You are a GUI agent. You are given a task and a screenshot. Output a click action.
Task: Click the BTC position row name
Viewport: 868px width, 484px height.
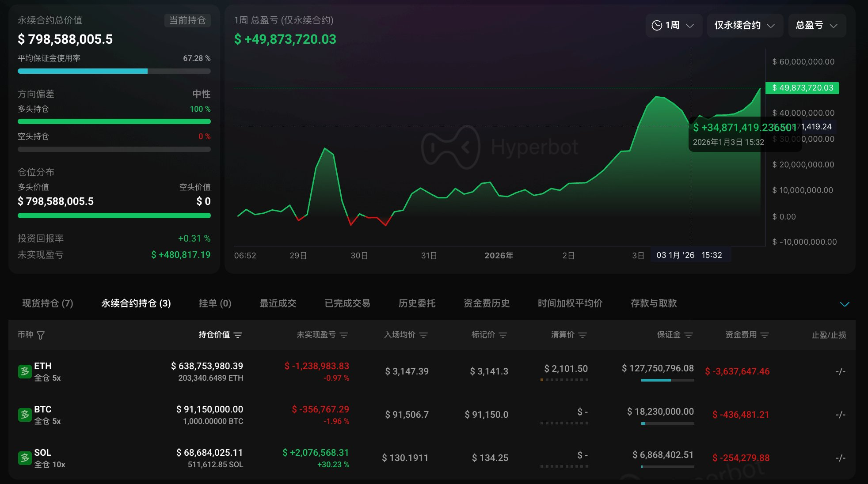tap(43, 409)
